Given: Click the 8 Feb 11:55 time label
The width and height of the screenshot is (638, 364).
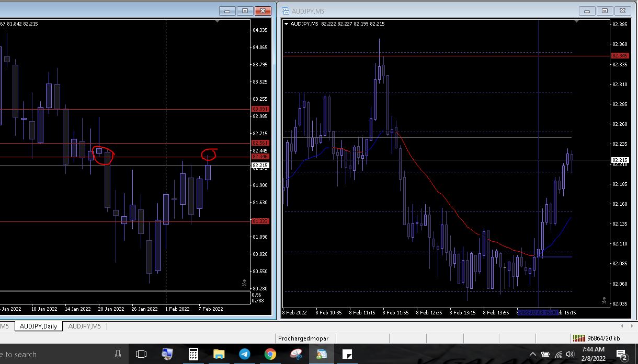Looking at the screenshot, I should click(395, 312).
